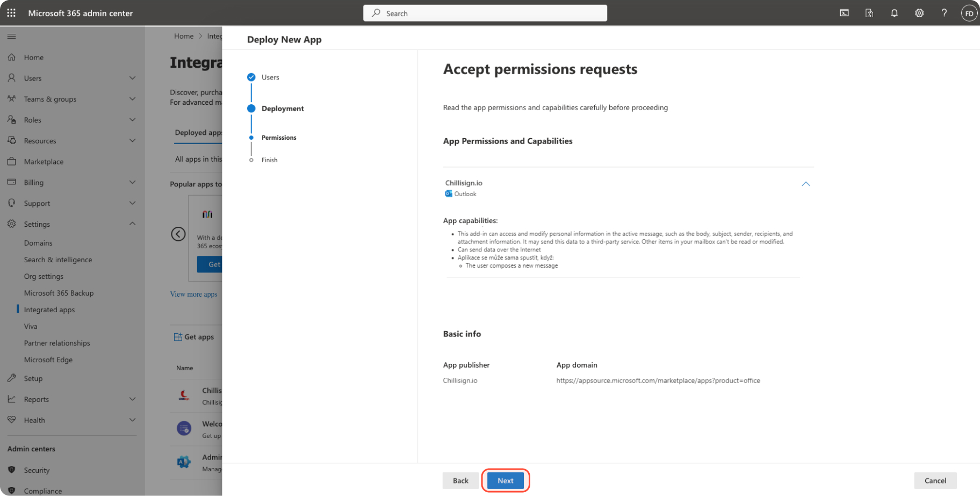
Task: Open Microsoft Edge settings item
Action: (x=48, y=360)
